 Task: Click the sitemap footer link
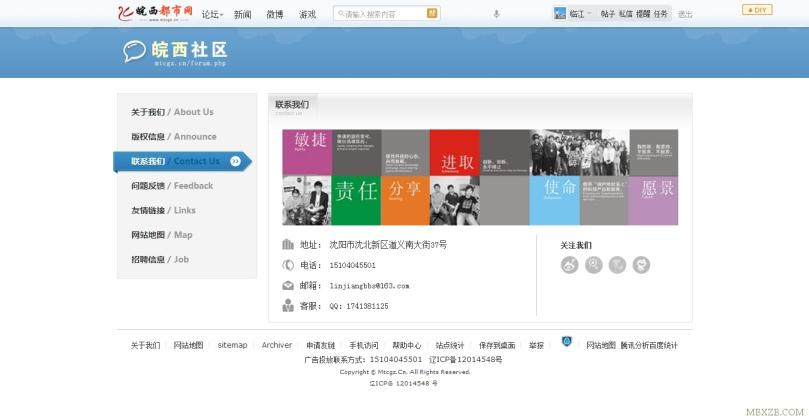pos(232,345)
